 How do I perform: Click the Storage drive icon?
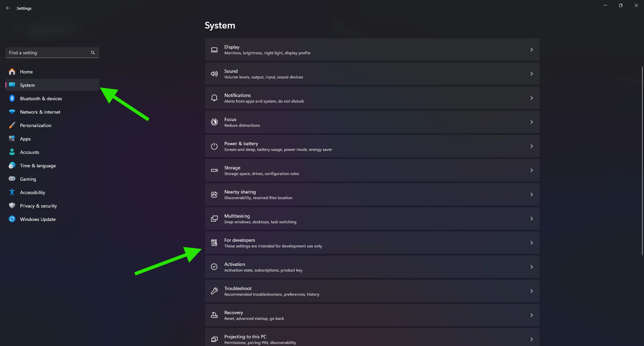tap(214, 170)
